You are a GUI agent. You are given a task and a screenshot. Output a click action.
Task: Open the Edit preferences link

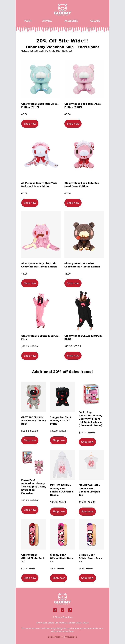pos(56,637)
